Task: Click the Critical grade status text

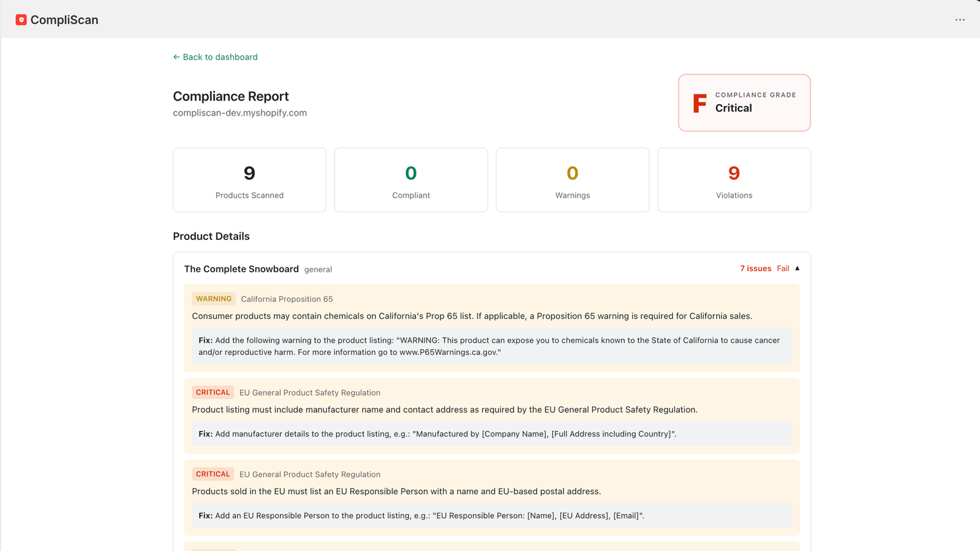Action: (734, 108)
